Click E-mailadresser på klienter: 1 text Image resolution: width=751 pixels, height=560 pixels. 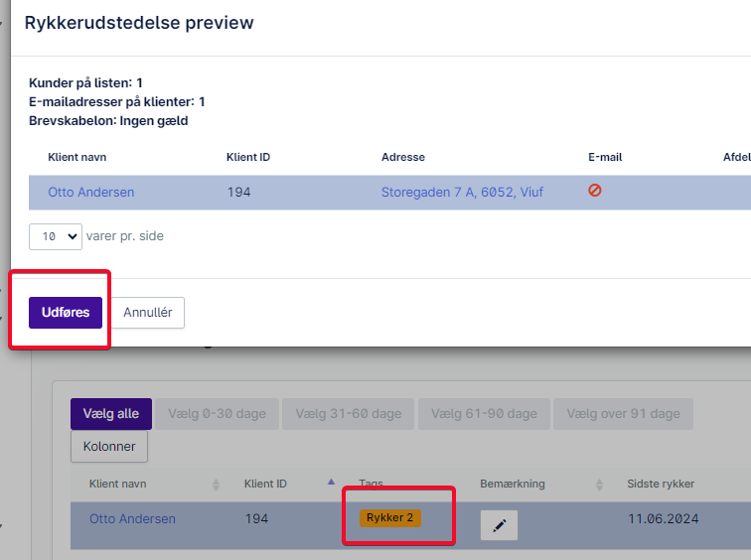117,102
